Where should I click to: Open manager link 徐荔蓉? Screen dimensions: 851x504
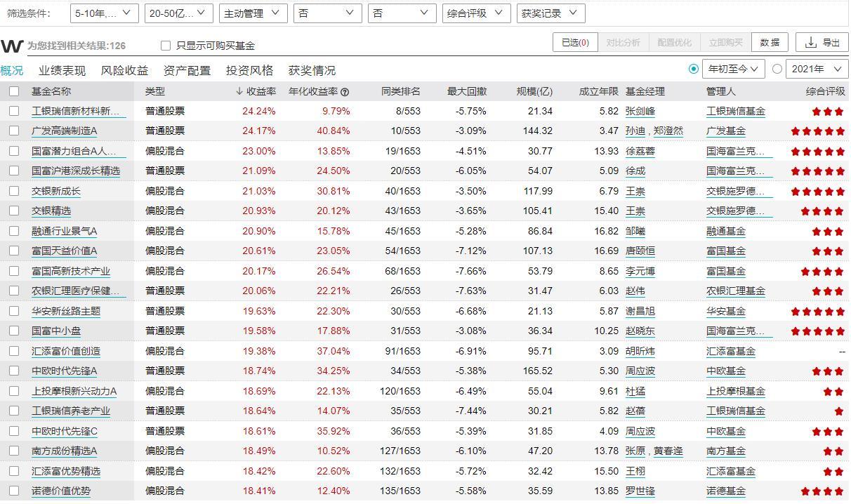click(x=640, y=151)
